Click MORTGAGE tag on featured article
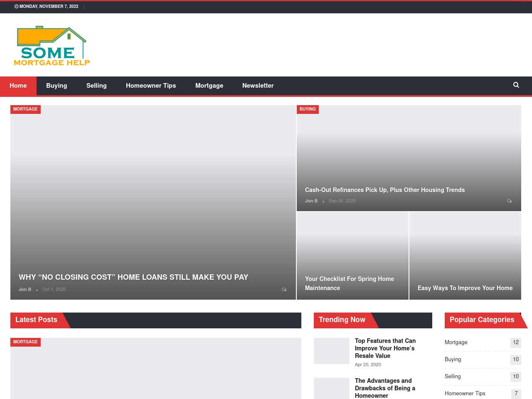The height and width of the screenshot is (399, 532). (x=25, y=109)
